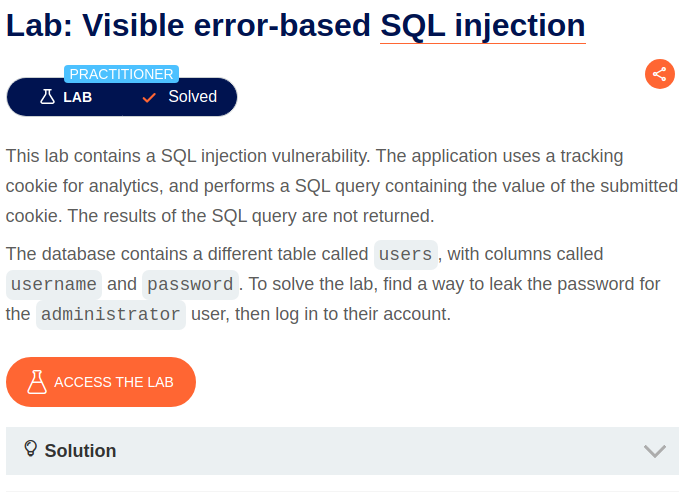Click the flask icon on Access button
Image resolution: width=689 pixels, height=496 pixels.
tap(37, 382)
